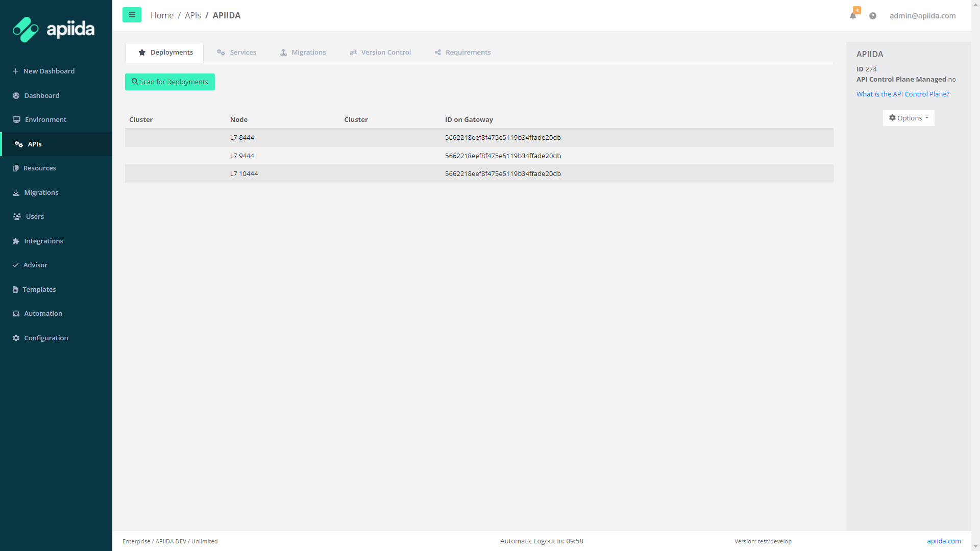
Task: Click Scan for Deployments button
Action: (170, 82)
